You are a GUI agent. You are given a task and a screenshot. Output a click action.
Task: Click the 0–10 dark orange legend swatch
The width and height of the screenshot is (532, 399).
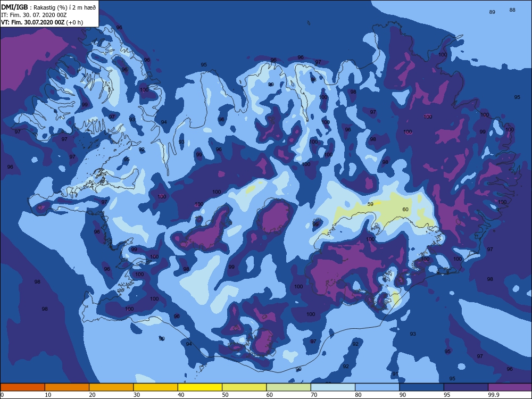click(22, 387)
